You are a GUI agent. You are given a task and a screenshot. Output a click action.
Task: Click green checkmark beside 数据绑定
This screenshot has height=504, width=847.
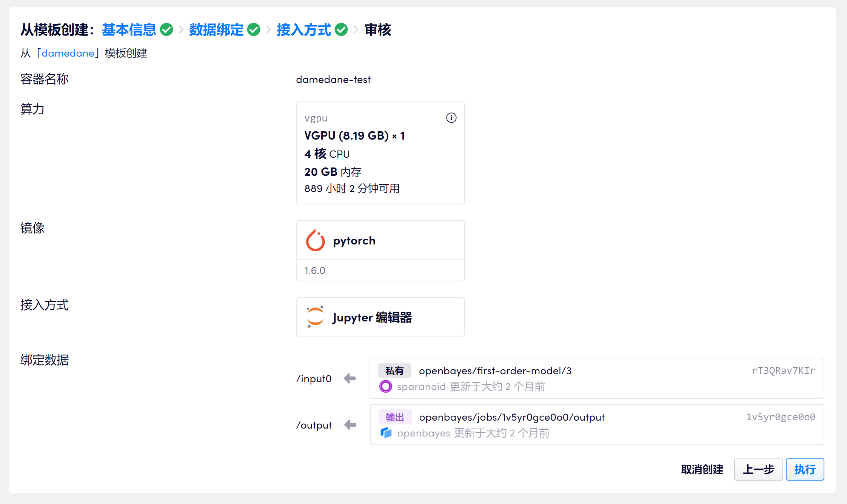coord(254,29)
